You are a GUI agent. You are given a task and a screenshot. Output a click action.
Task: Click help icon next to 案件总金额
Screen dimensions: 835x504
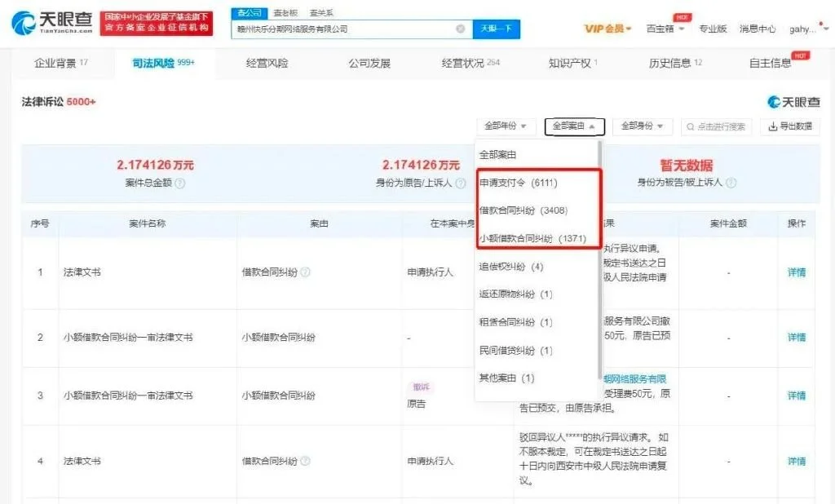click(180, 183)
